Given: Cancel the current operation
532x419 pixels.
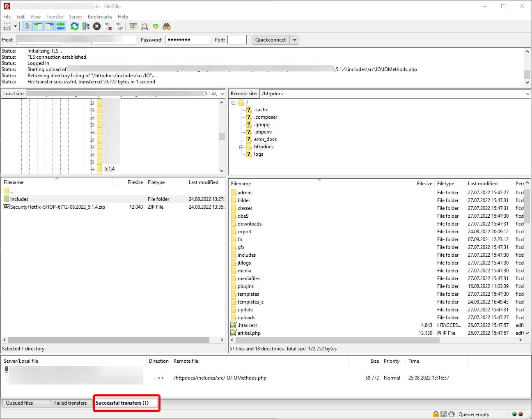Looking at the screenshot, I should pos(97,26).
